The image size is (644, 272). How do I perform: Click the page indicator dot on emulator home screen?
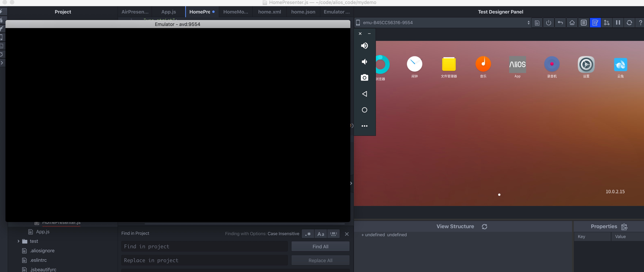coord(499,195)
